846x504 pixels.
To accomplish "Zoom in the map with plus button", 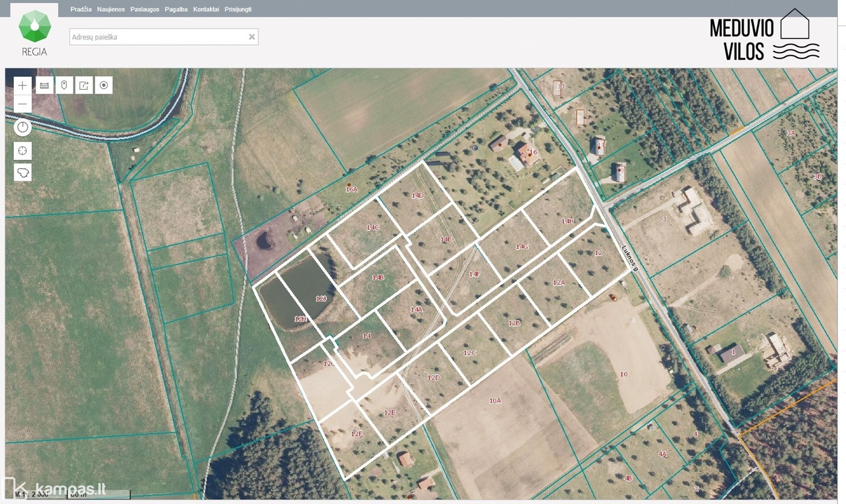I will (x=22, y=85).
